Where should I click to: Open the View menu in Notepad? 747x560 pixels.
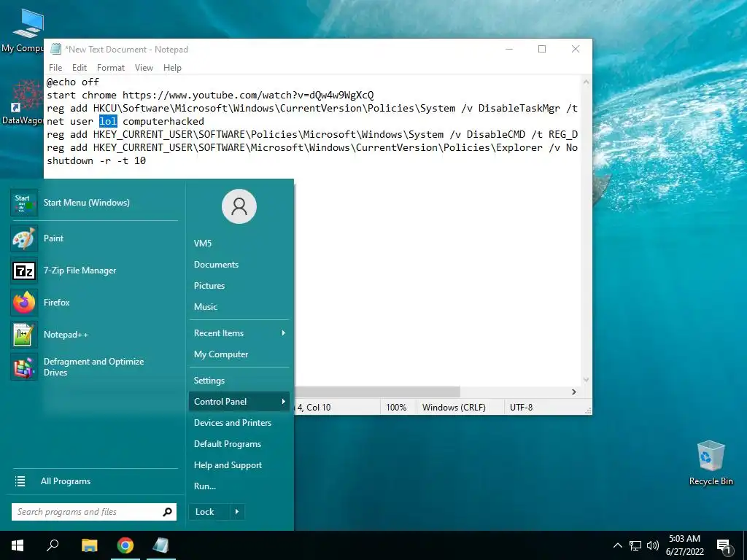point(144,68)
